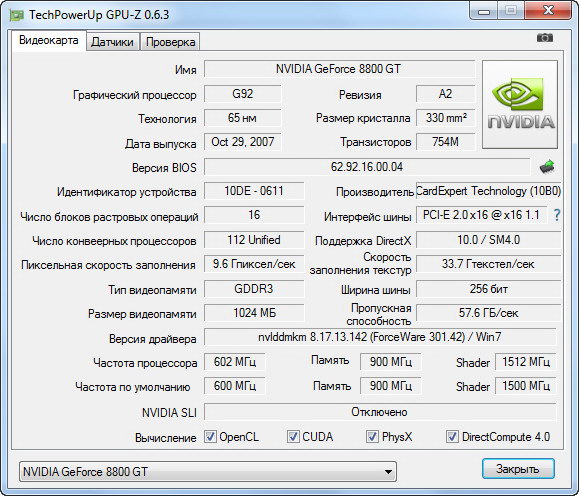
Task: Switch to the Проверка tab
Action: 171,42
